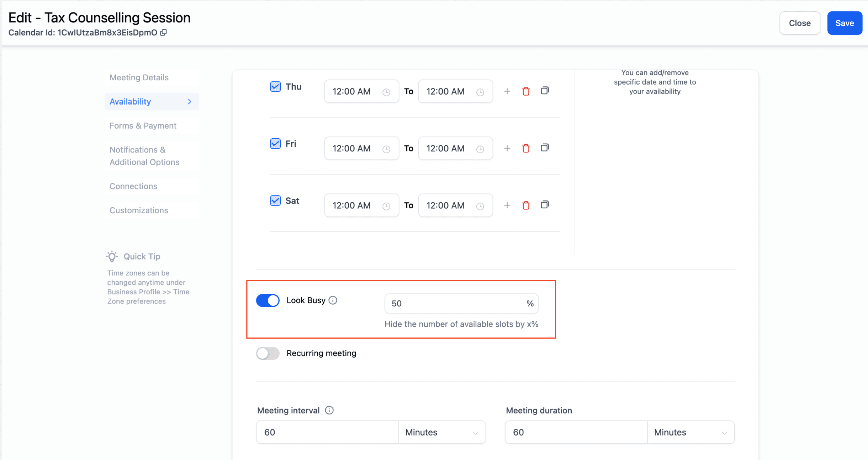The width and height of the screenshot is (868, 460).
Task: Open Meeting interval units dropdown
Action: [x=442, y=432]
